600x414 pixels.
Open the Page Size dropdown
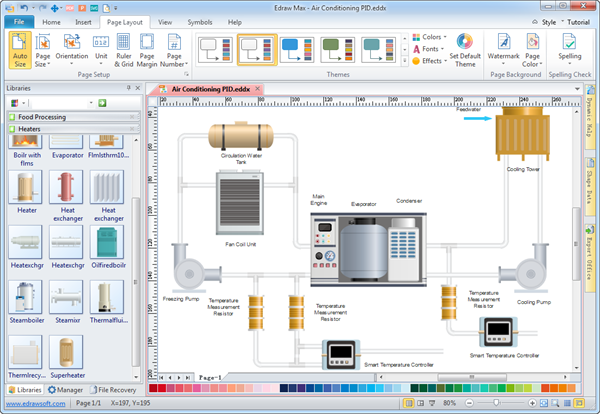point(43,52)
